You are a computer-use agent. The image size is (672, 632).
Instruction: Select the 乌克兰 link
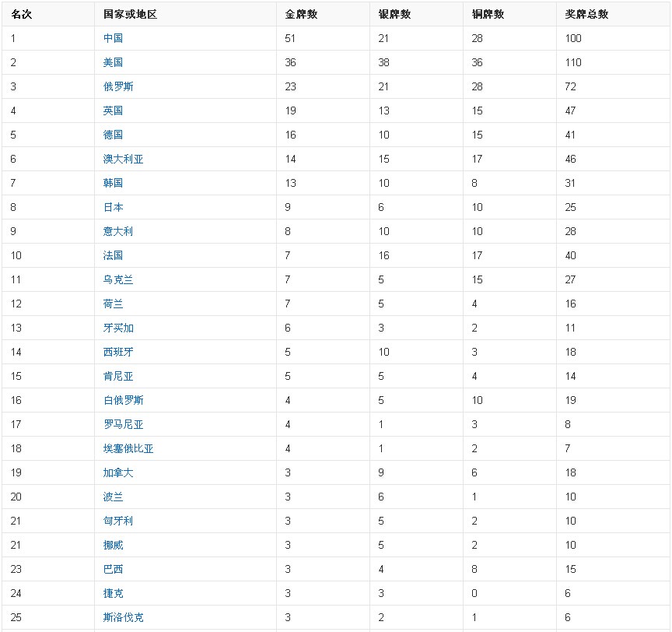tap(118, 279)
